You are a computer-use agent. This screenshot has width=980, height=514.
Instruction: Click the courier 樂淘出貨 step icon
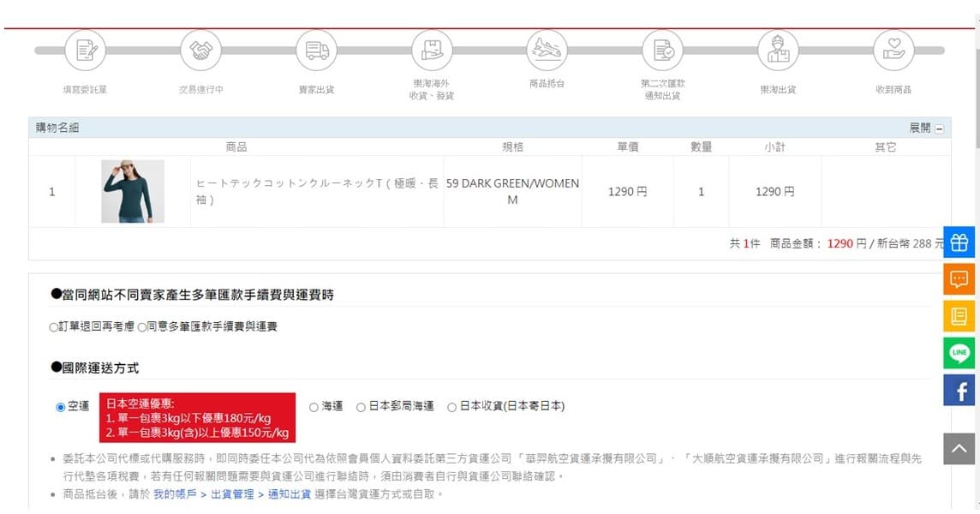(x=778, y=50)
